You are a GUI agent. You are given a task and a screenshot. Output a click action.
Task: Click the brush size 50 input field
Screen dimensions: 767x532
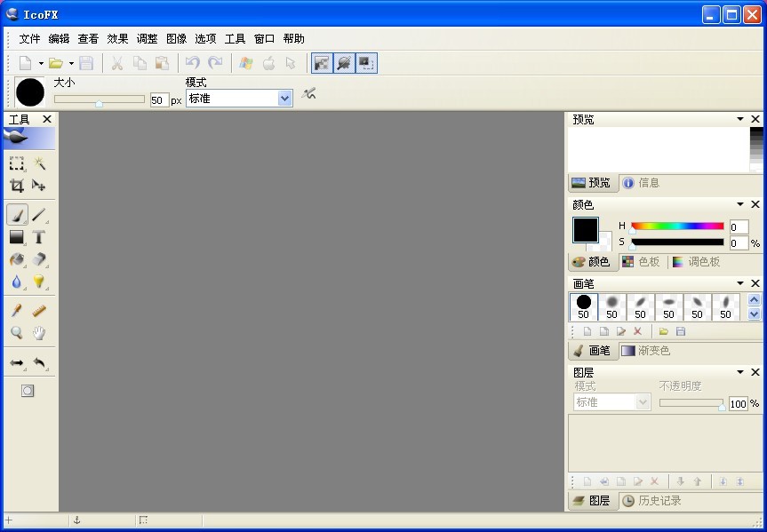point(157,100)
